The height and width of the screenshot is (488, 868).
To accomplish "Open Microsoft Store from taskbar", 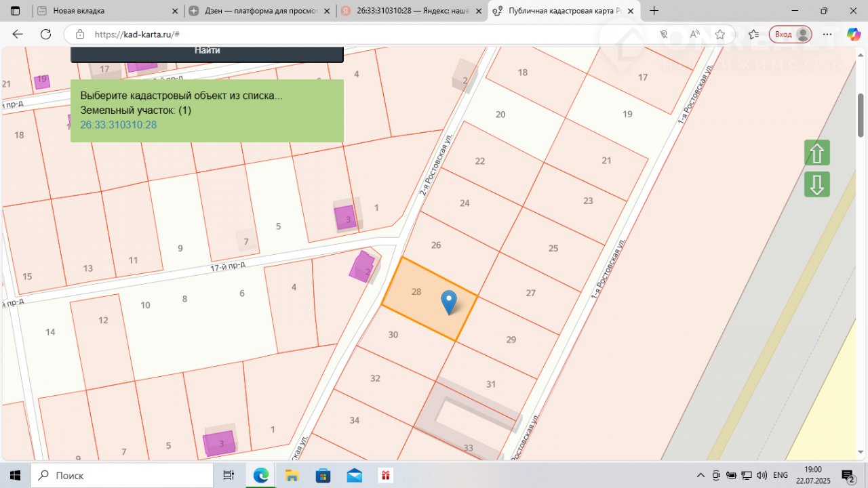I will click(x=323, y=475).
